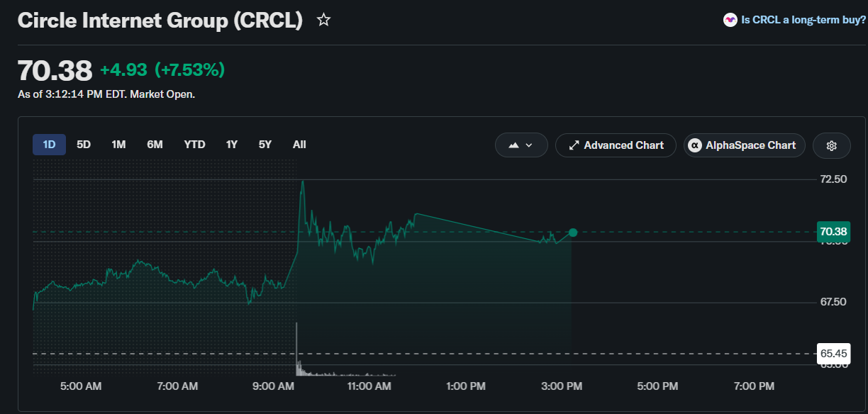Viewport: 868px width, 414px height.
Task: Switch to the 1M time range
Action: pyautogui.click(x=118, y=145)
